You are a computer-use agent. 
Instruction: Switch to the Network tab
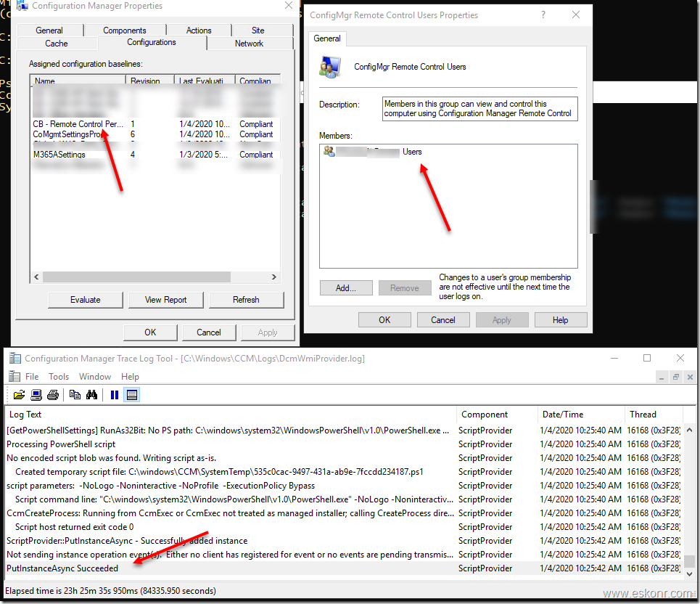point(249,44)
